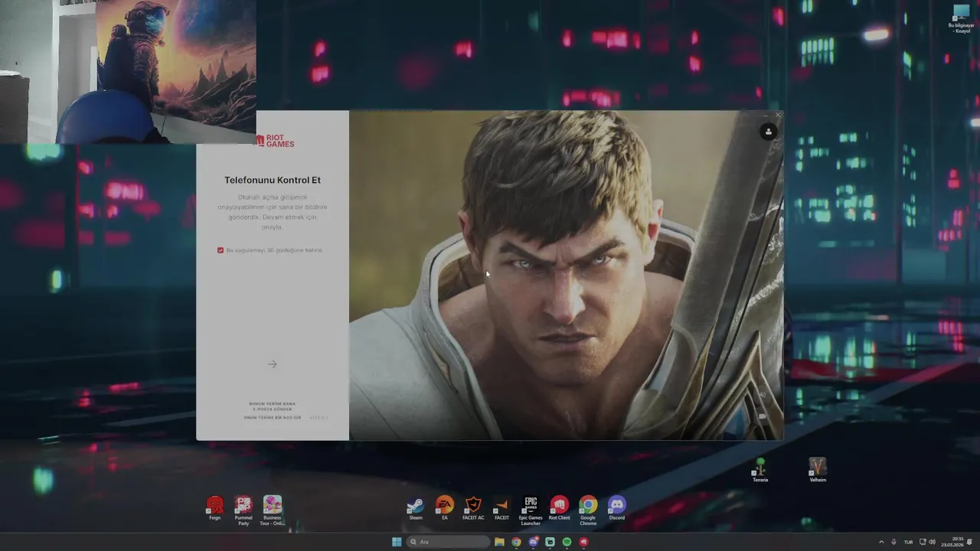Open network settings tray icon
This screenshot has width=980, height=551.
[x=923, y=542]
